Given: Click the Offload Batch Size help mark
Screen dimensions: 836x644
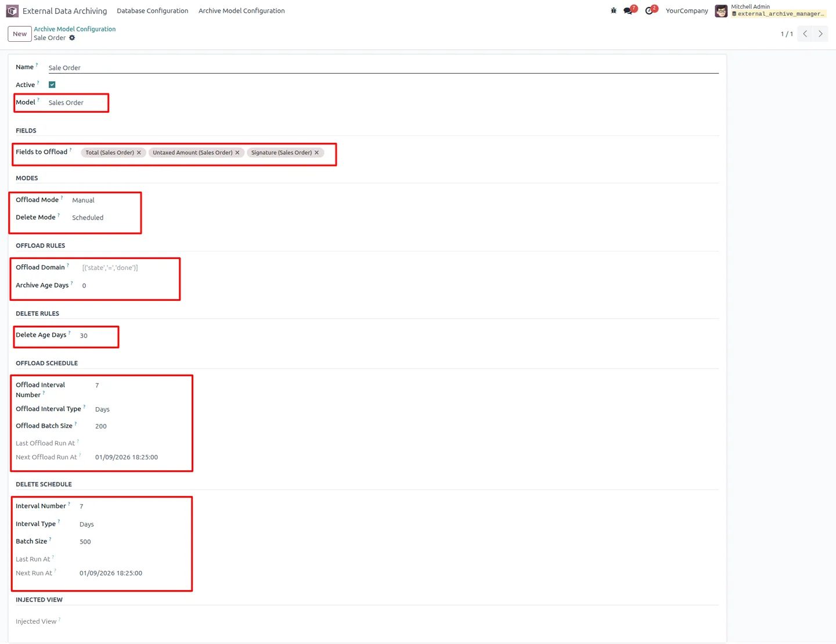Looking at the screenshot, I should coord(75,423).
